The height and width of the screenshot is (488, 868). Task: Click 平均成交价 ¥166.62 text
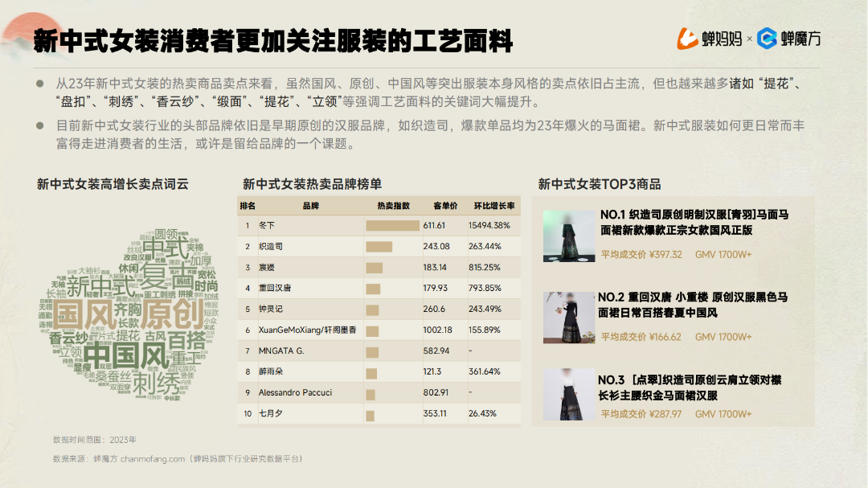tap(641, 337)
